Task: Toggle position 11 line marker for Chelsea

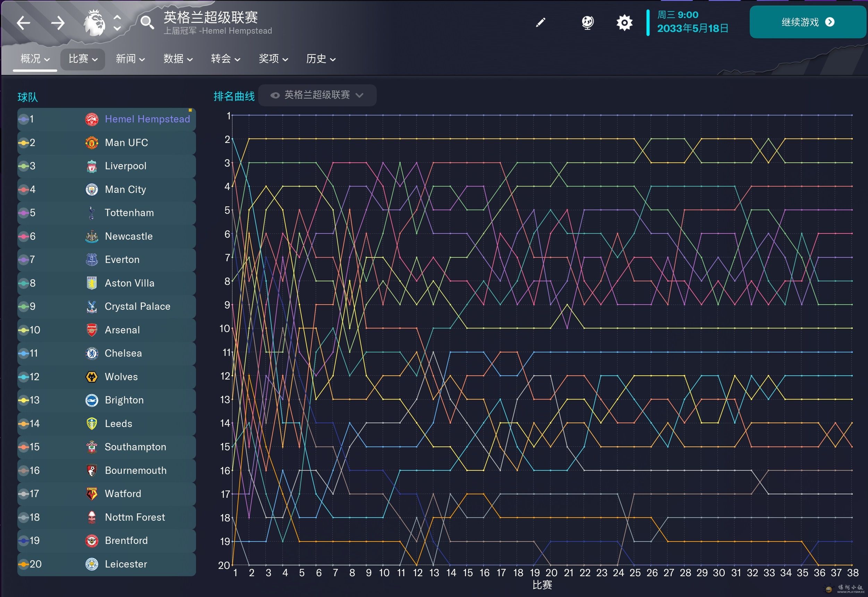Action: tap(24, 353)
